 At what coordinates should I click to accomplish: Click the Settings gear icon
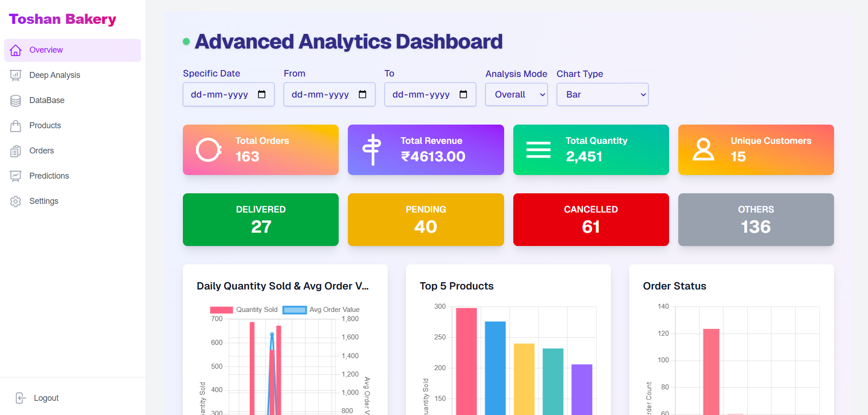16,202
